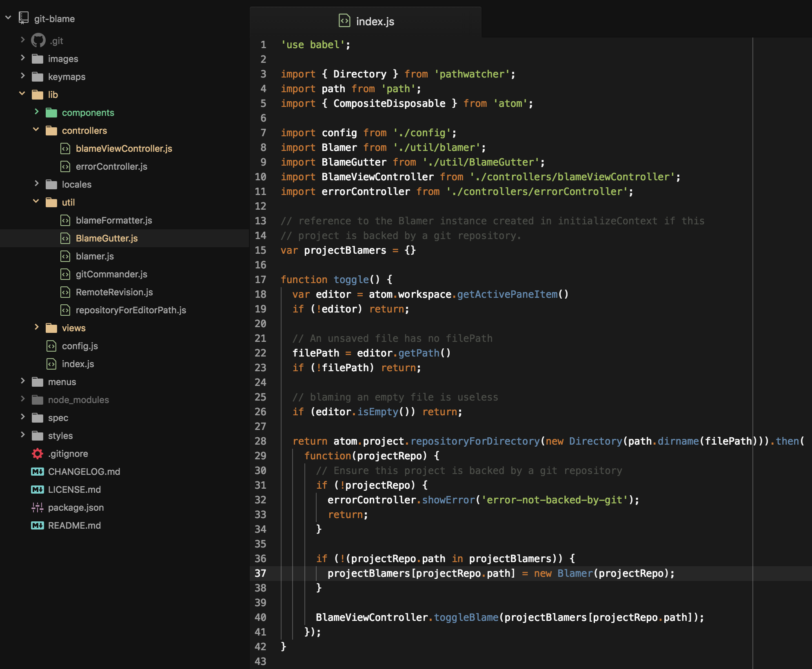Click the markdown icon next to CHANGELOG.md
This screenshot has height=669, width=812.
tap(37, 472)
